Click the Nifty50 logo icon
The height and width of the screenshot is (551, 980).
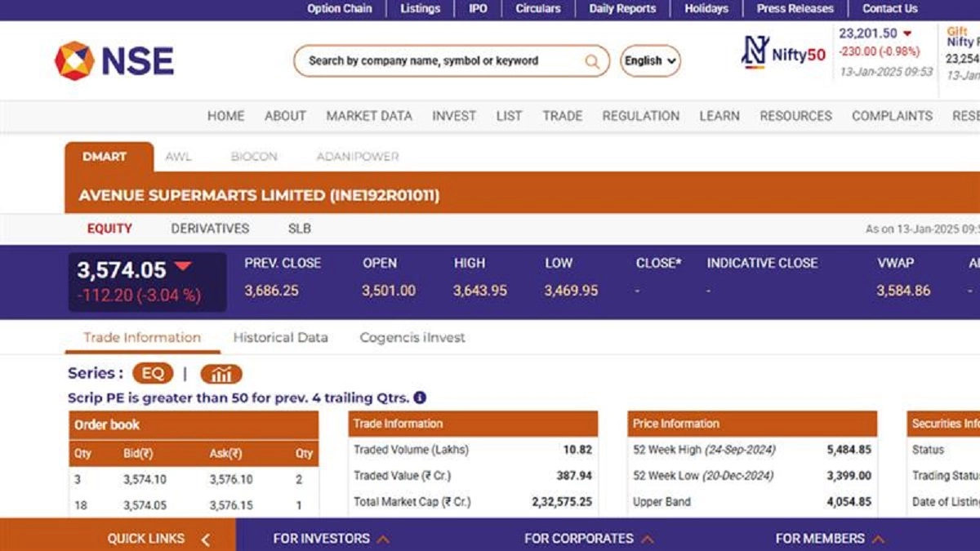pos(754,53)
